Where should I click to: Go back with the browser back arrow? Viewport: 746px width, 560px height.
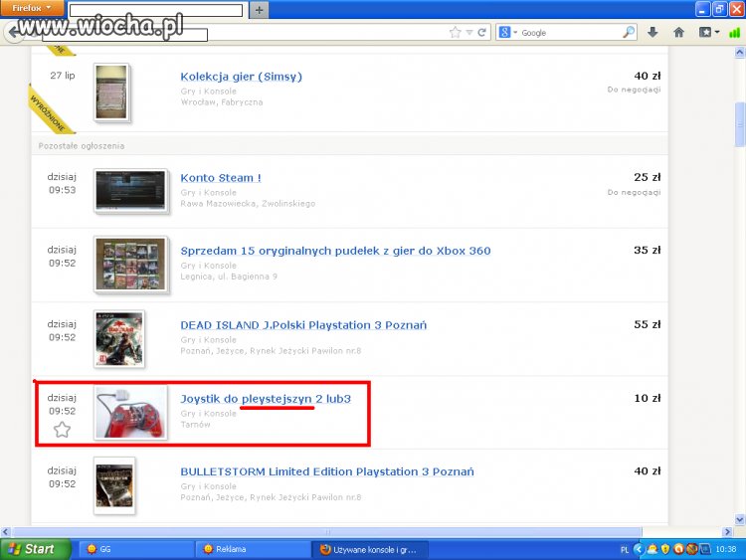tap(14, 33)
